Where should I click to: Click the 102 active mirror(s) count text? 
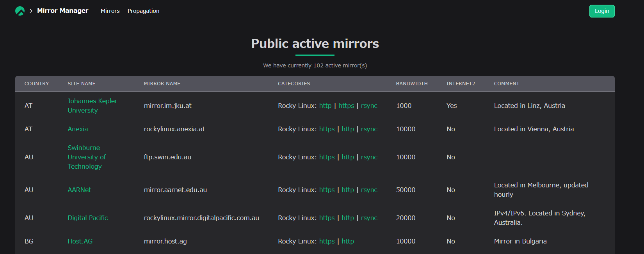coord(315,65)
